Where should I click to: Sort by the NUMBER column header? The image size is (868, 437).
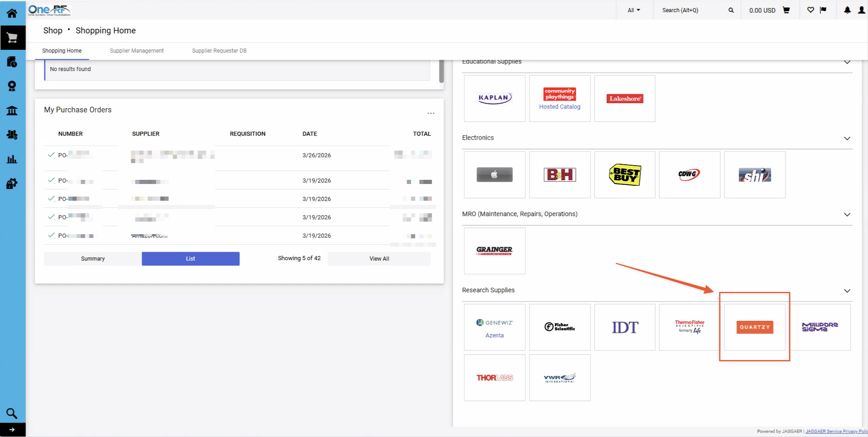pos(70,134)
